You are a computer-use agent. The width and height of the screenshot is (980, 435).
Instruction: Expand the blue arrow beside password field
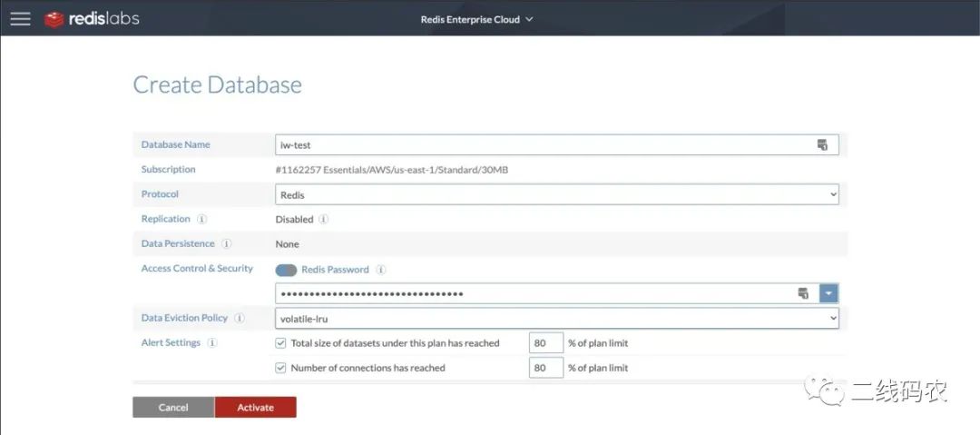coord(828,293)
